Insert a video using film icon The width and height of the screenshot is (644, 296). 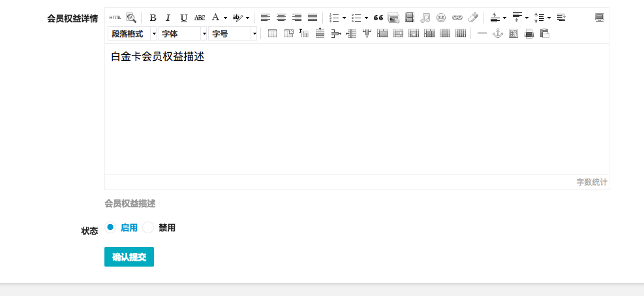pos(410,18)
